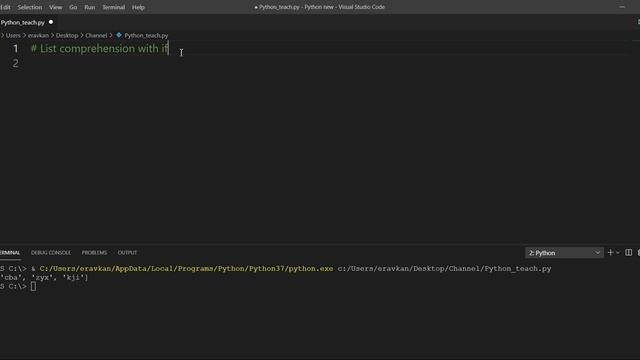This screenshot has height=360, width=640.
Task: Switch to the Debug Console tab
Action: (x=51, y=253)
